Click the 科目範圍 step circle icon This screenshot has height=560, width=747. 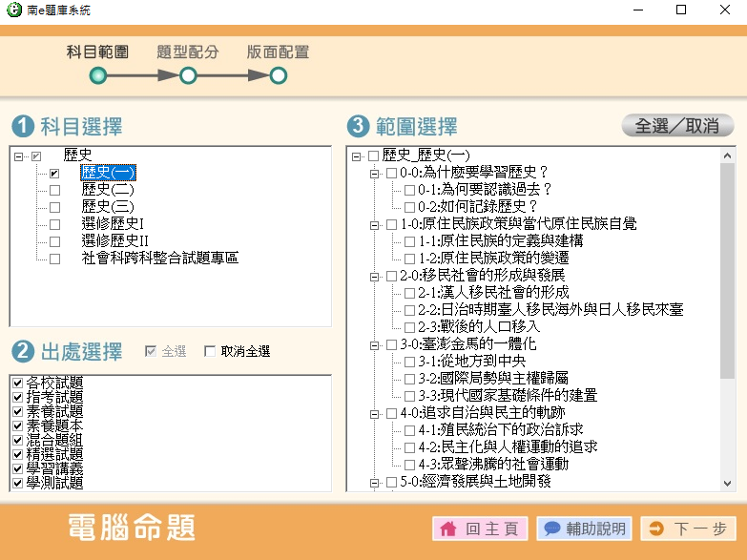(x=97, y=75)
